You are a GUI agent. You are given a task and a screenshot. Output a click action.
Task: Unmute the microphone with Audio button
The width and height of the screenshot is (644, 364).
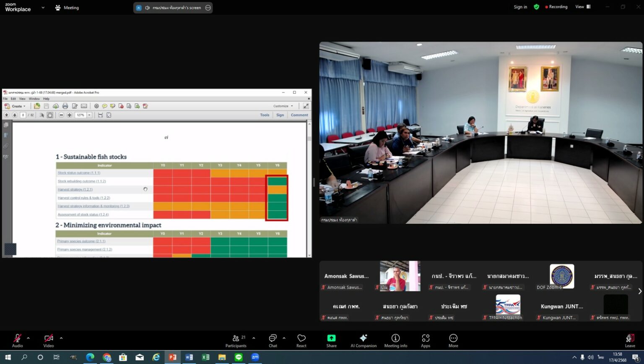(17, 340)
